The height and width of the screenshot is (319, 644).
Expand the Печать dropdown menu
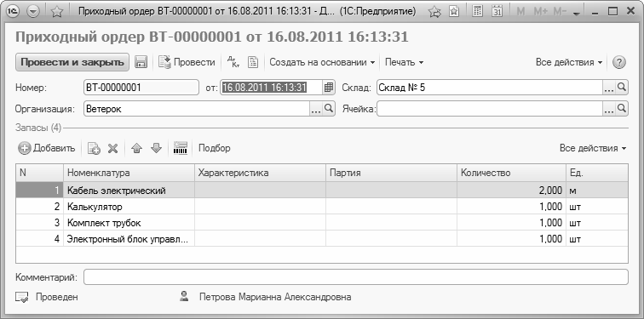pos(404,62)
